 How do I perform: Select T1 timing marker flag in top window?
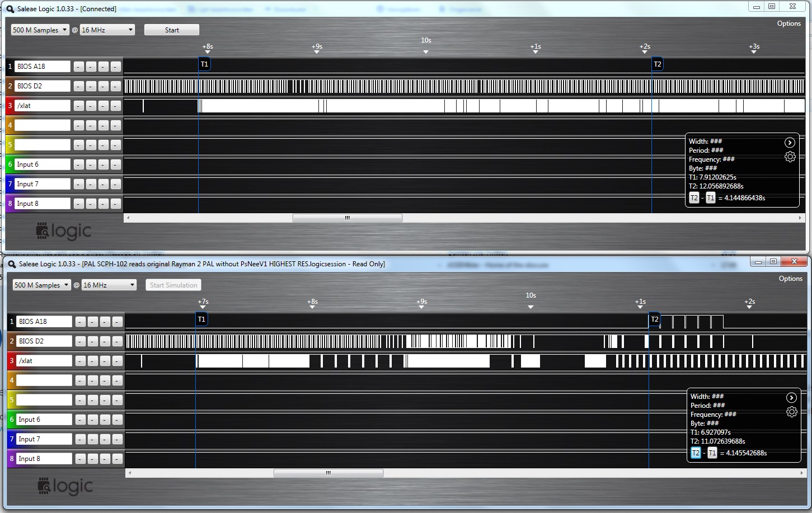(x=204, y=64)
